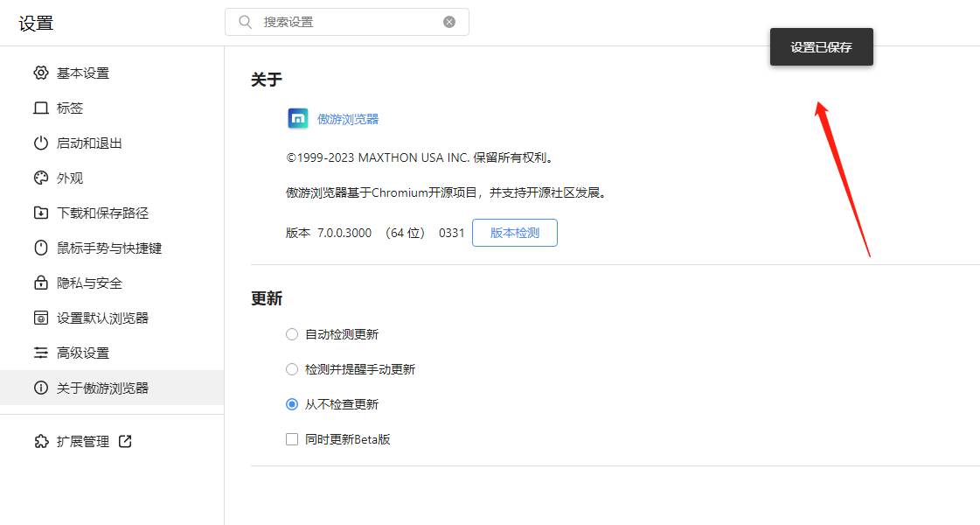Image resolution: width=980 pixels, height=525 pixels.
Task: Click the 关于 section heading
Action: [267, 80]
